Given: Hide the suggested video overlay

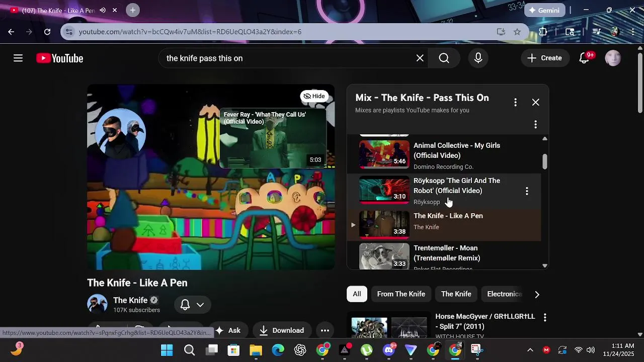Looking at the screenshot, I should (314, 96).
